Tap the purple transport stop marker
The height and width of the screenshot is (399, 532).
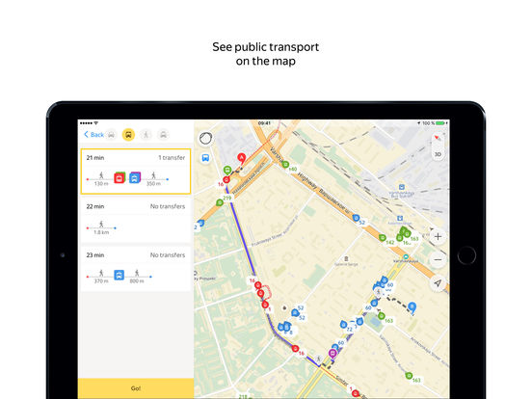tap(332, 354)
